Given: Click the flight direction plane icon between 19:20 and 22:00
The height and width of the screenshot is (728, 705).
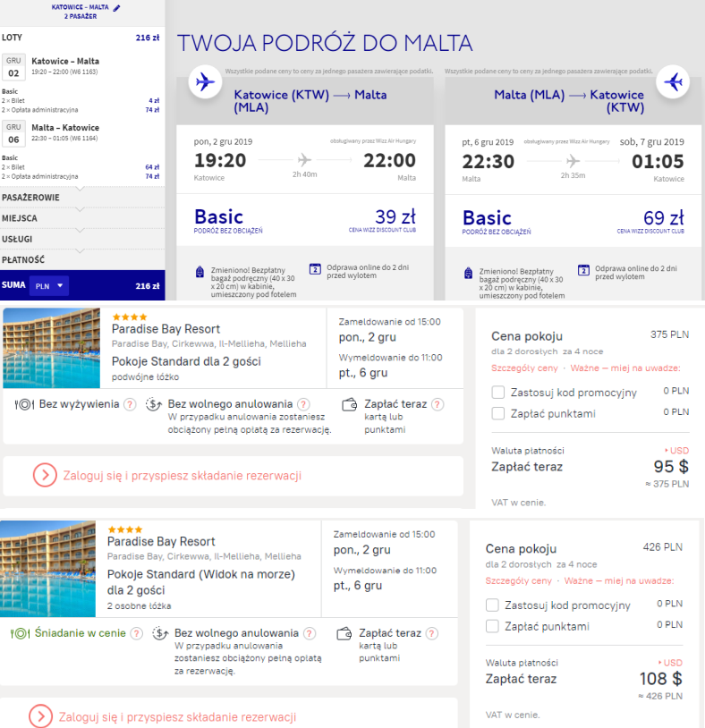Looking at the screenshot, I should tap(305, 160).
